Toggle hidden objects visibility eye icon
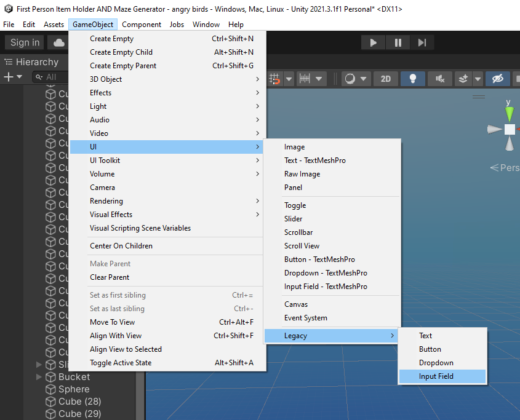This screenshot has height=420, width=520. (x=497, y=79)
